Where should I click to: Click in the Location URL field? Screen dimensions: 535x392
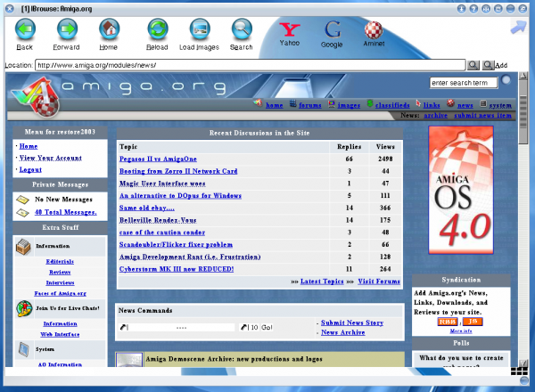pos(250,65)
